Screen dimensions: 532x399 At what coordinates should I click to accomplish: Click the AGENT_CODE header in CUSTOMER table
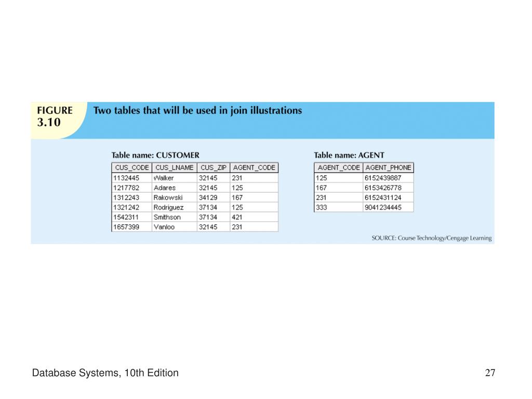tap(254, 168)
